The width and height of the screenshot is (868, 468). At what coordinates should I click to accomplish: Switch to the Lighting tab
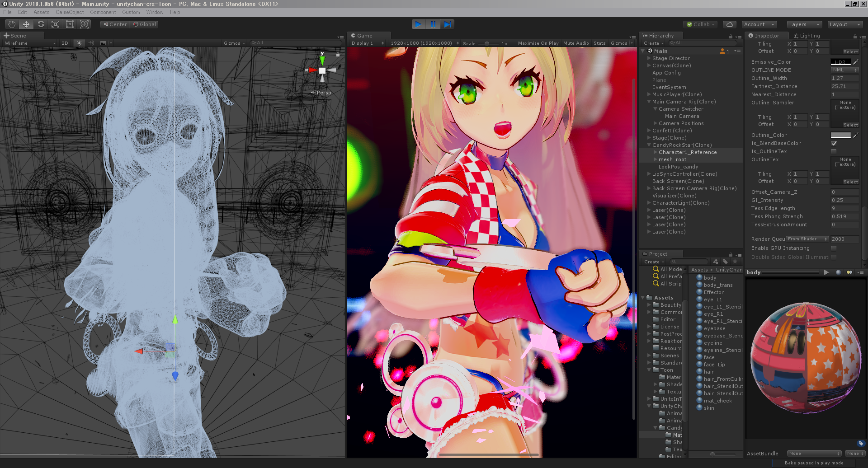(807, 36)
